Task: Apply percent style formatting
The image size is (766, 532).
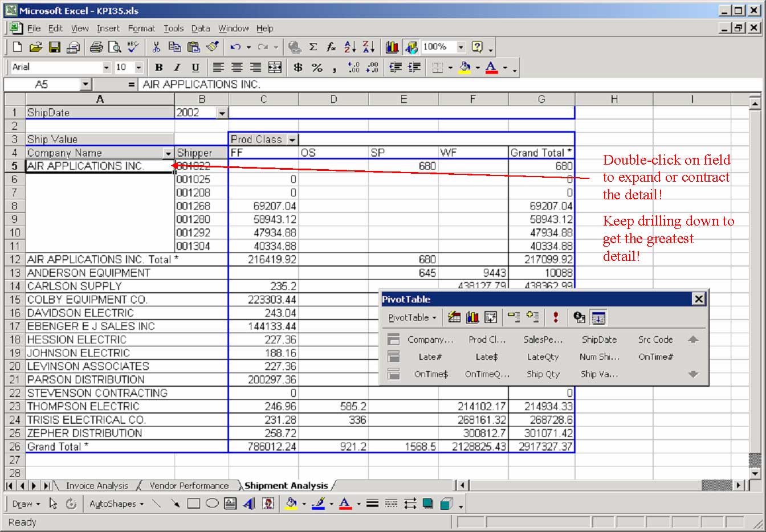Action: [x=317, y=68]
